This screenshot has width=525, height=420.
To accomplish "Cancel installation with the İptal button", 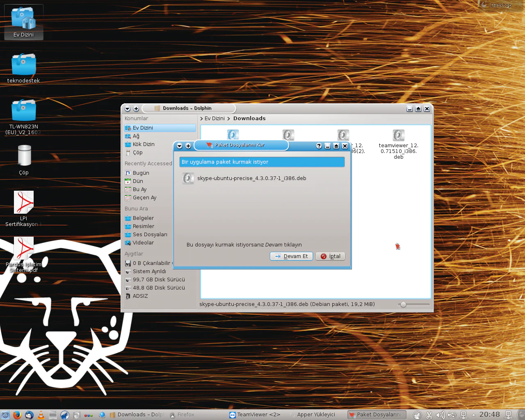I will (331, 256).
